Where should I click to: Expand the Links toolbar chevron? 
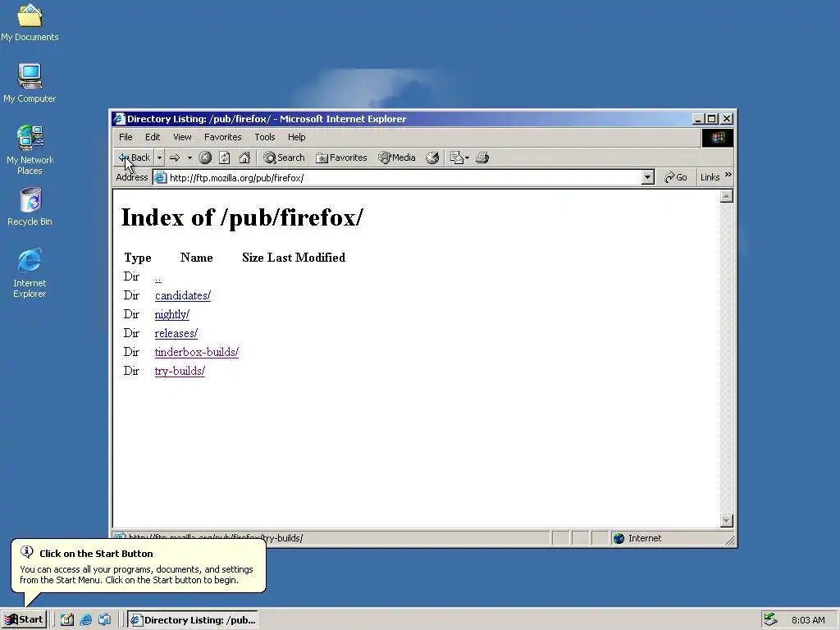pyautogui.click(x=728, y=175)
